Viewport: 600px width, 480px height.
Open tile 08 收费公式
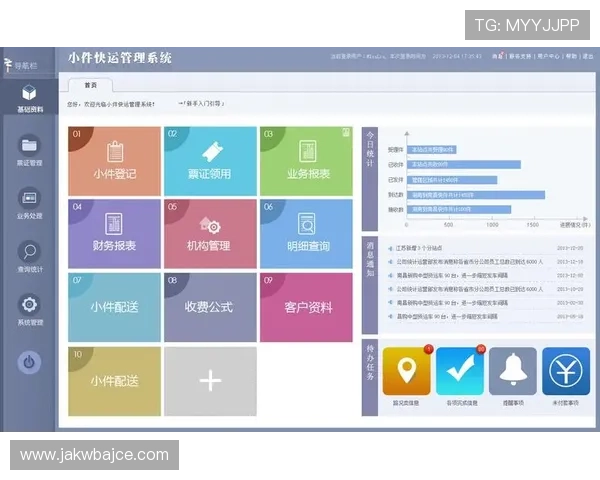point(210,307)
